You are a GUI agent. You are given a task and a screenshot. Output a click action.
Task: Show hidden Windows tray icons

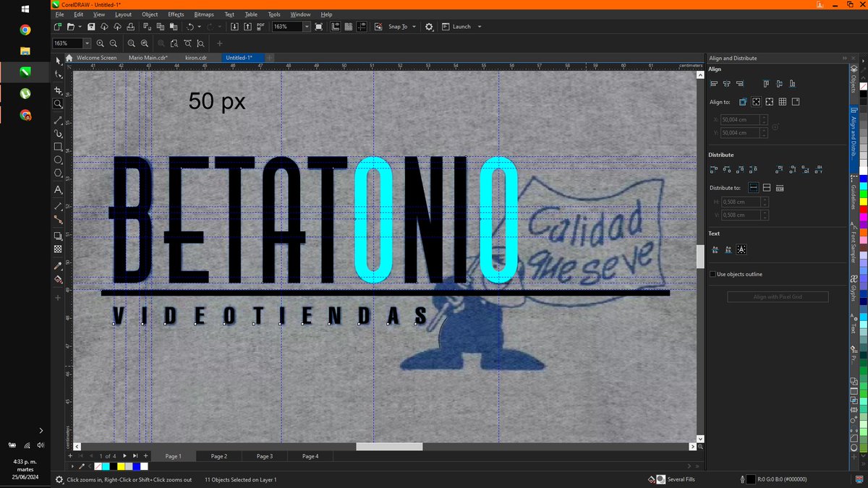point(41,430)
